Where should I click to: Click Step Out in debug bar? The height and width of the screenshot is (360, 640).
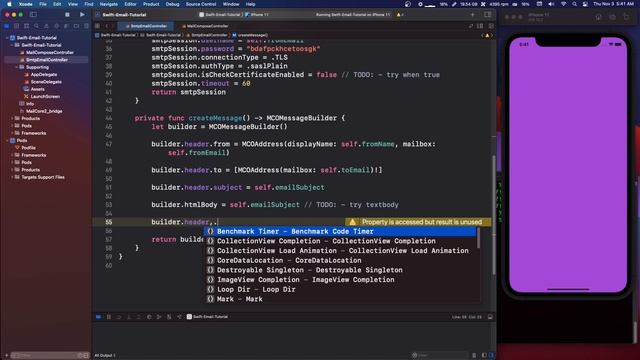point(139,317)
